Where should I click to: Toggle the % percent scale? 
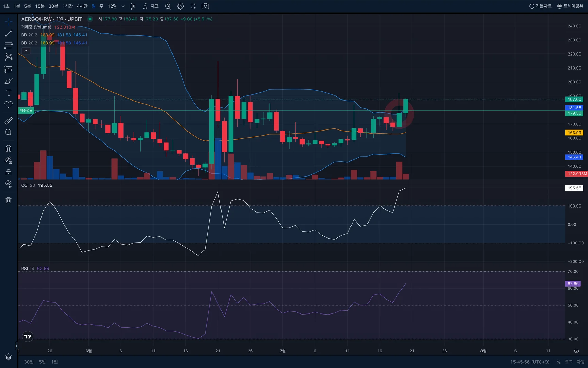click(558, 362)
